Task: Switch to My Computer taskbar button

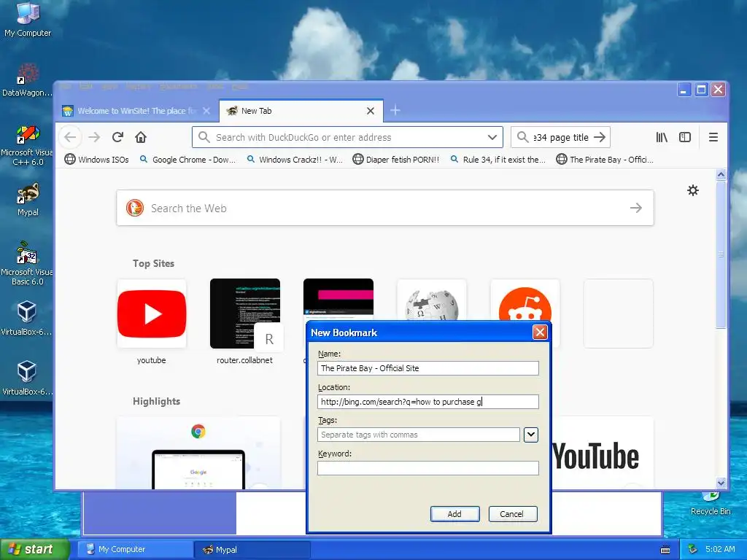Action: 135,549
